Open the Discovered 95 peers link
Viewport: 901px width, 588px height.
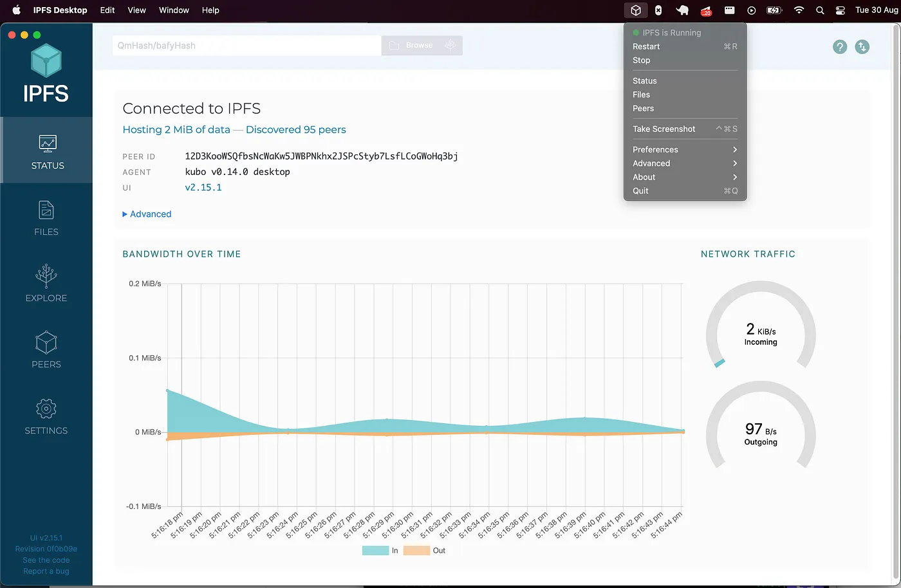tap(296, 129)
